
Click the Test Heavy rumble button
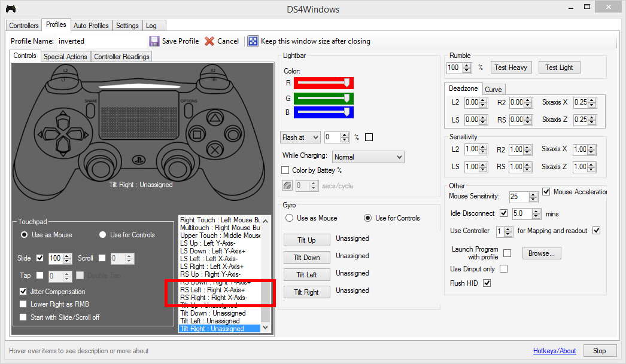pos(510,68)
